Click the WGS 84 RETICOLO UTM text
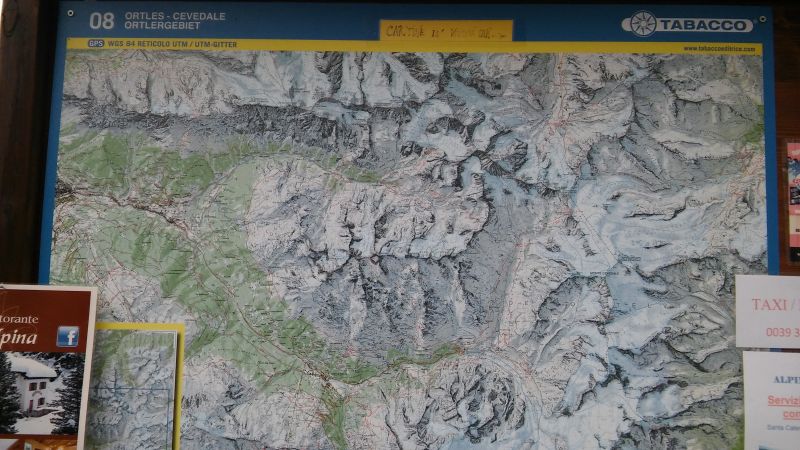The height and width of the screenshot is (450, 800). [x=147, y=44]
